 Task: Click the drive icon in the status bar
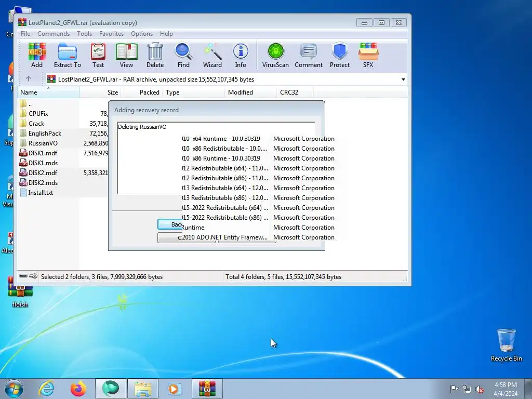click(23, 276)
